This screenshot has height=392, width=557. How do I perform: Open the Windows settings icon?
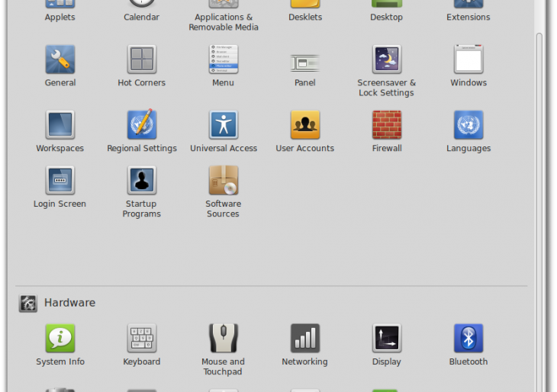(468, 59)
